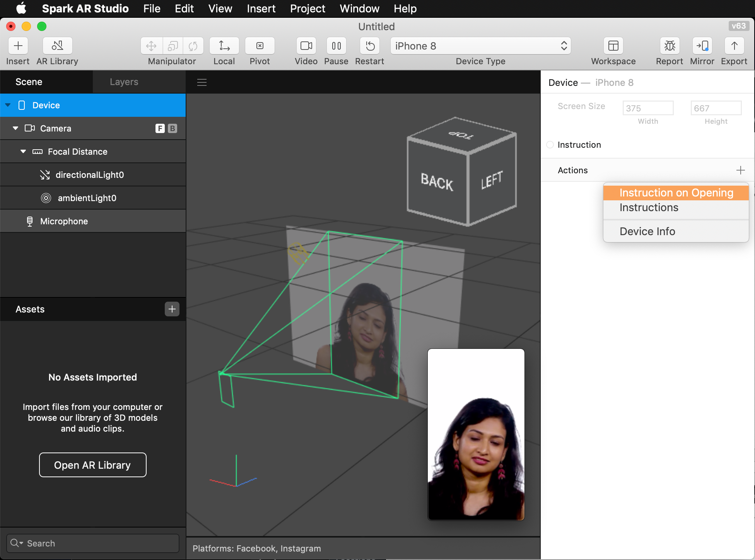Image resolution: width=755 pixels, height=560 pixels.
Task: Click the v63 version badge
Action: tap(739, 26)
